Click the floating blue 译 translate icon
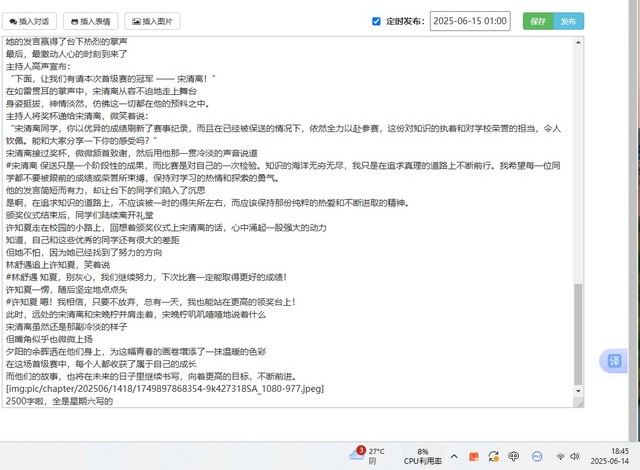 click(615, 361)
